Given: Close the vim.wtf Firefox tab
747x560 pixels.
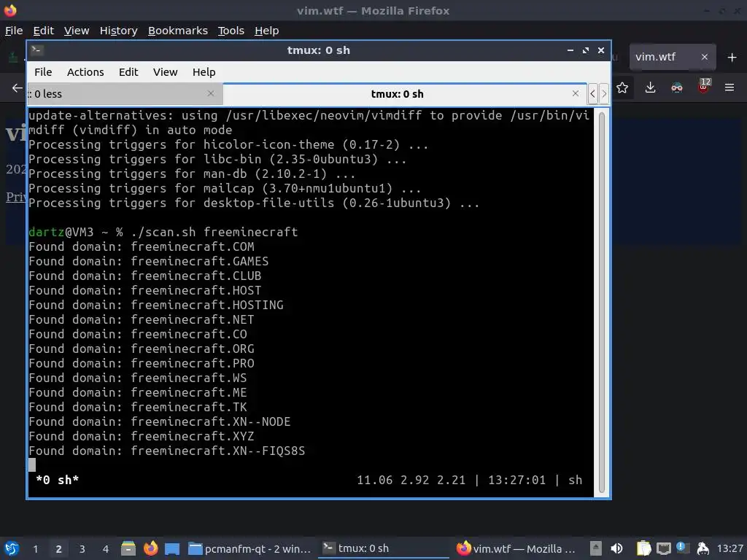Looking at the screenshot, I should click(x=705, y=57).
